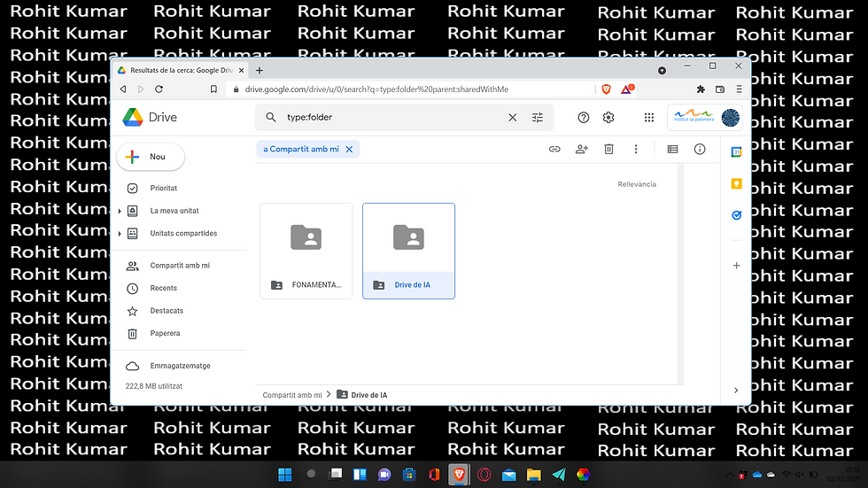Open Mail app from the taskbar
This screenshot has height=488, width=868.
(508, 475)
